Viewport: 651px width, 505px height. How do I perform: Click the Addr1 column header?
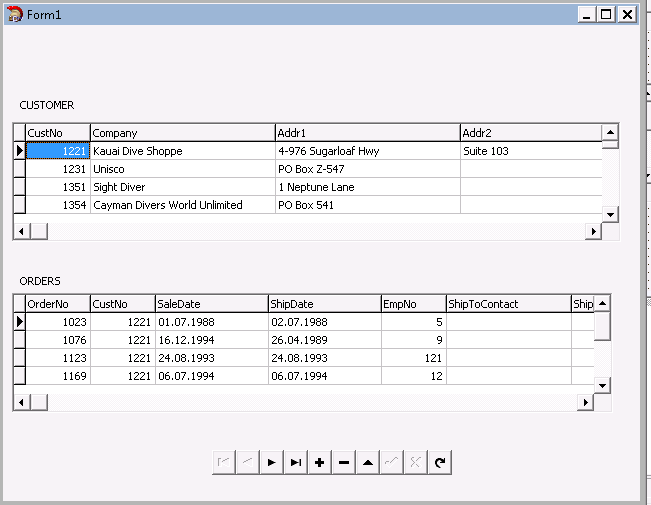[x=368, y=133]
